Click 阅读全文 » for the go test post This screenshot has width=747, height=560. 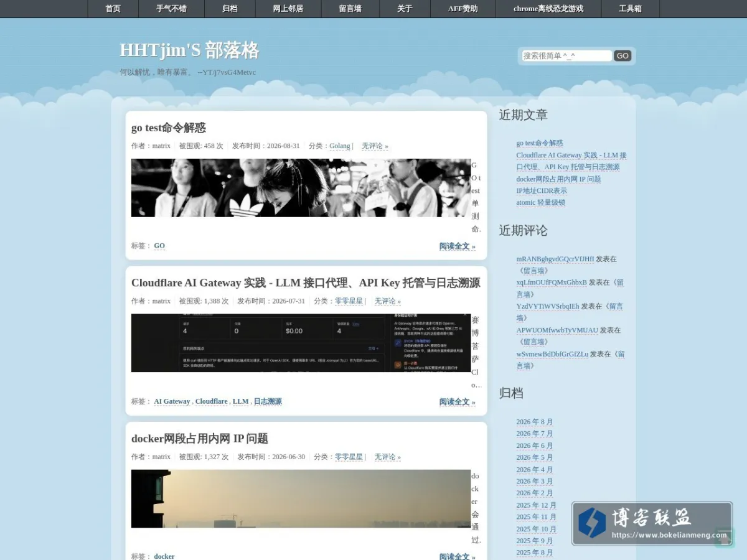coord(457,246)
